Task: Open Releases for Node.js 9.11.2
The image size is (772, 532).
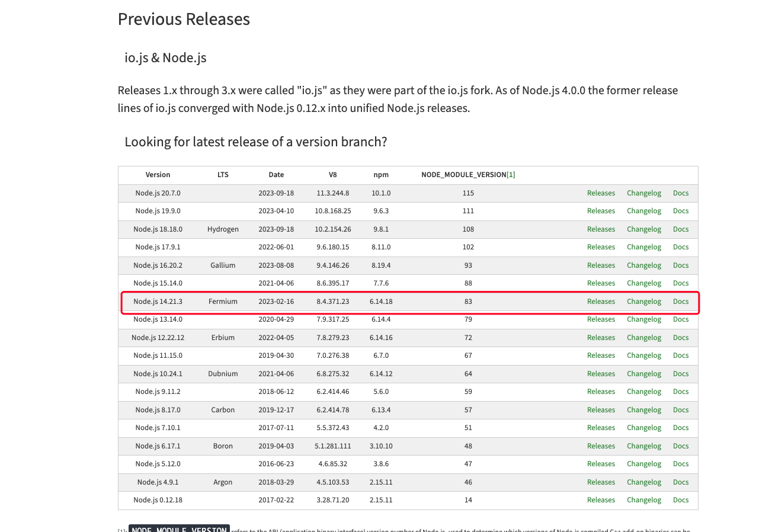Action: pyautogui.click(x=601, y=392)
